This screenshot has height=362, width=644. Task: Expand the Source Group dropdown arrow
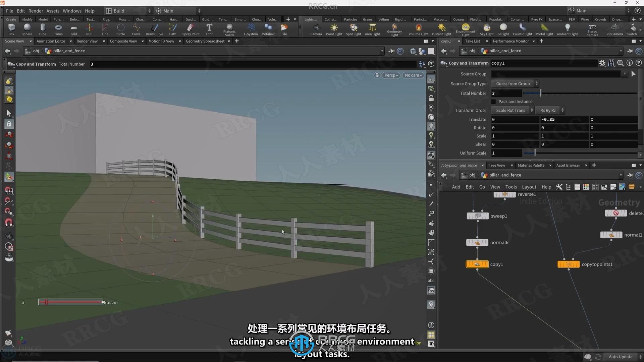coord(624,74)
